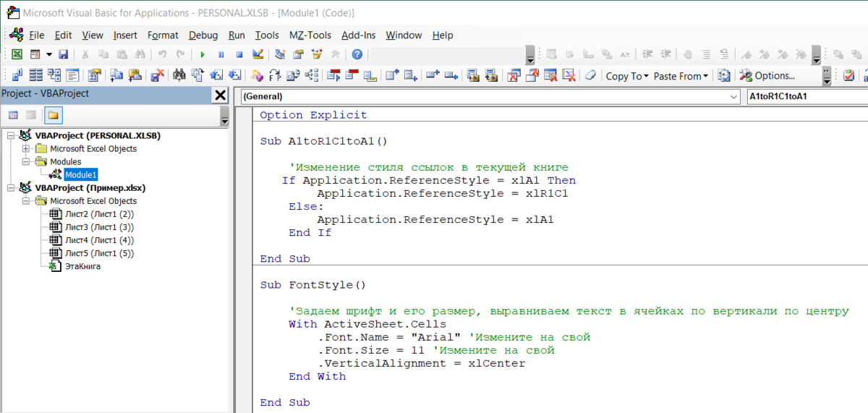Image resolution: width=868 pixels, height=413 pixels.
Task: Open the Run menu
Action: tap(237, 35)
